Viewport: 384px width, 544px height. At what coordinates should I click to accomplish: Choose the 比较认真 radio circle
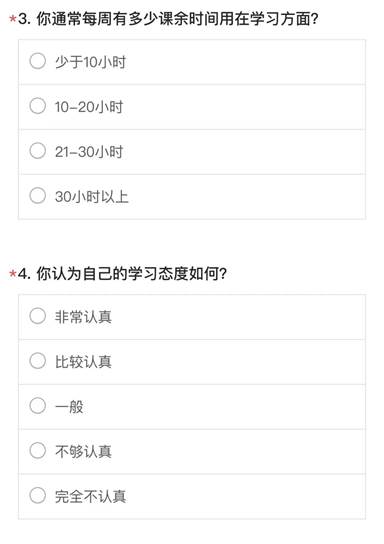coord(37,361)
